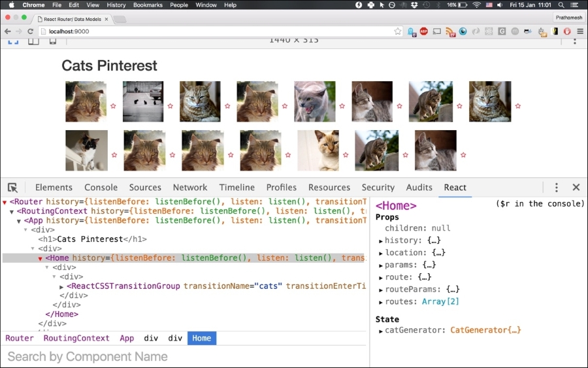Open the DevTools three-dot customize menu

557,187
